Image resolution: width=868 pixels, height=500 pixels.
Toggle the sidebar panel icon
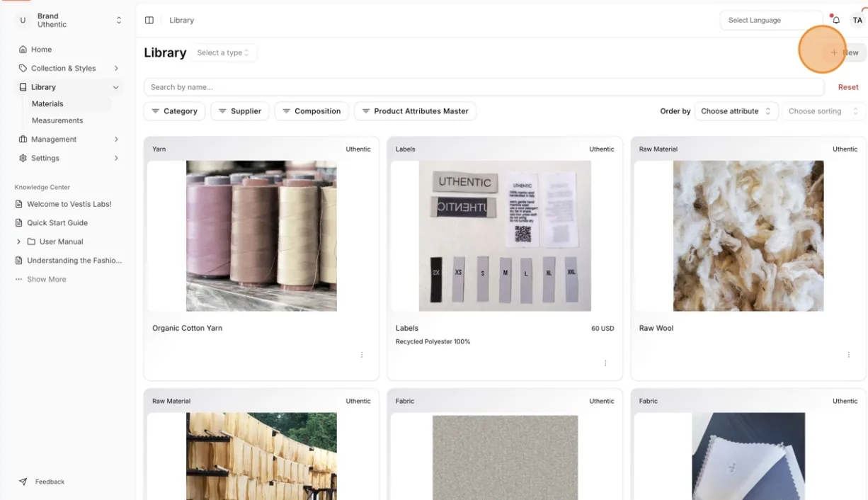[x=149, y=20]
